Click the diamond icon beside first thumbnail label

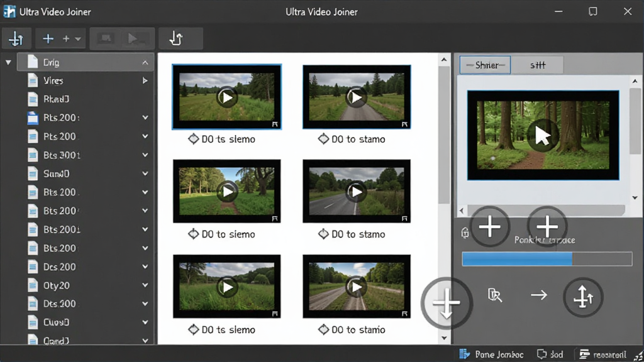click(193, 139)
